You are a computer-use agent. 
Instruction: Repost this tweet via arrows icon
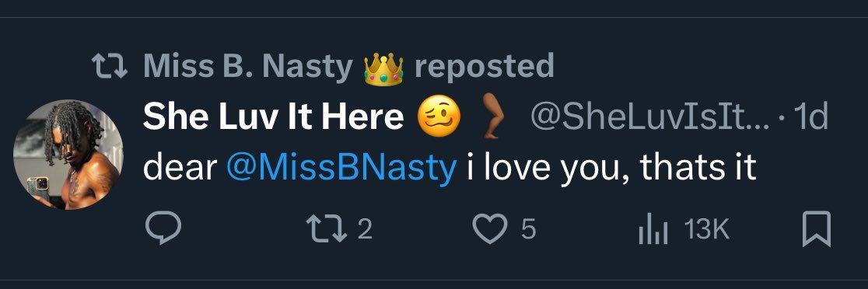click(327, 228)
